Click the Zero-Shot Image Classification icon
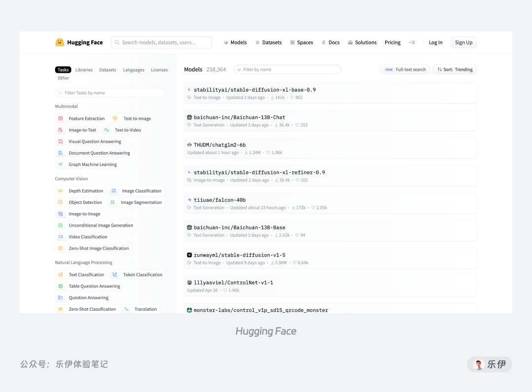This screenshot has height=392, width=532. (61, 248)
